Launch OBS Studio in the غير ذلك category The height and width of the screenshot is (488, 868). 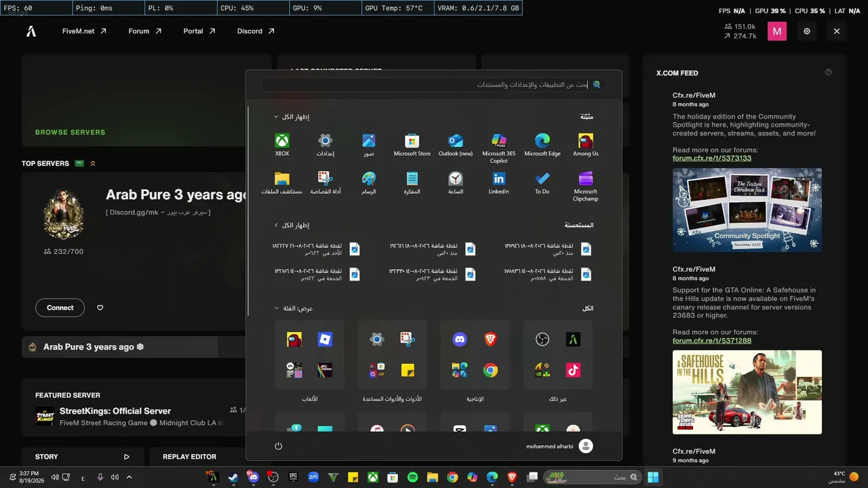click(542, 340)
